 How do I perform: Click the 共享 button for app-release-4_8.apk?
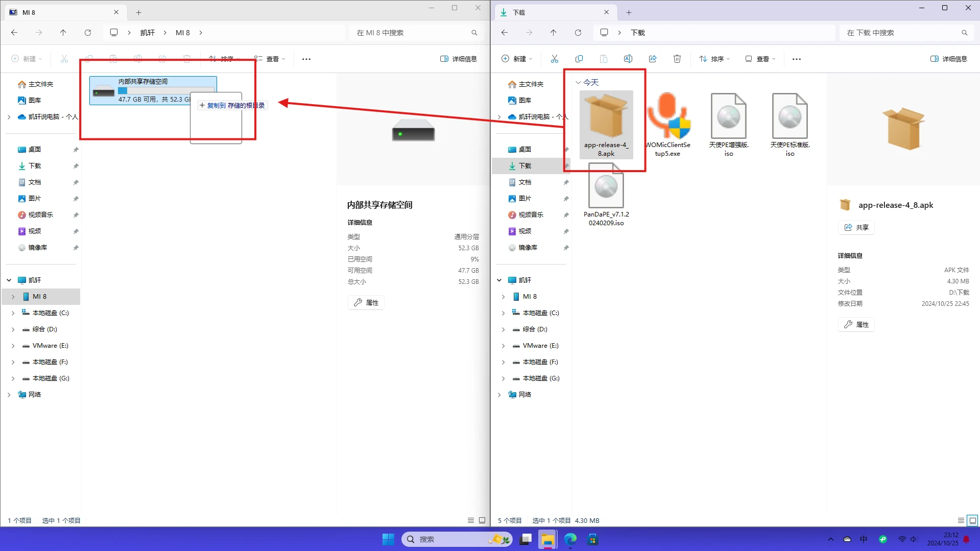[856, 227]
